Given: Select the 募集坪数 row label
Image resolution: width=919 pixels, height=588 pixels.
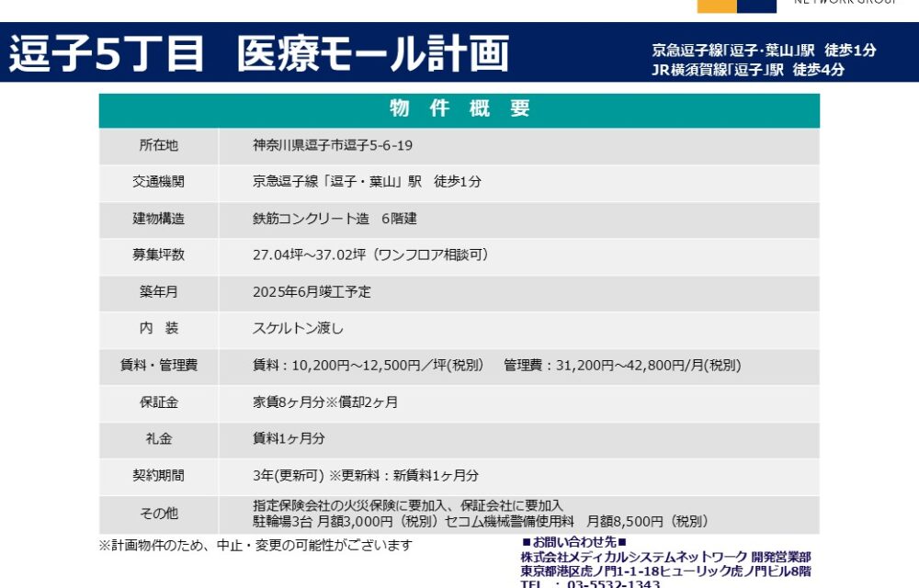Looking at the screenshot, I should (x=159, y=255).
